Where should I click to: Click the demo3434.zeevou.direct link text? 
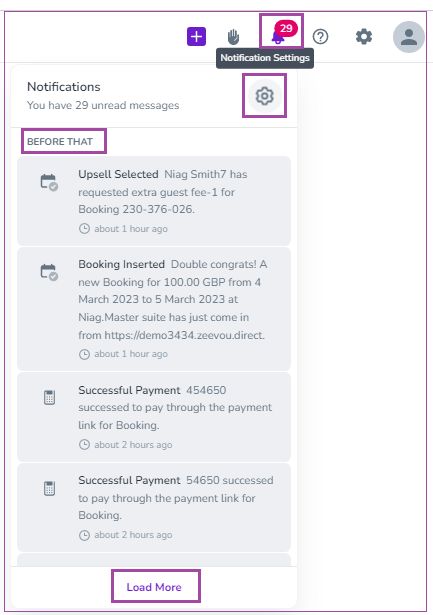(184, 335)
